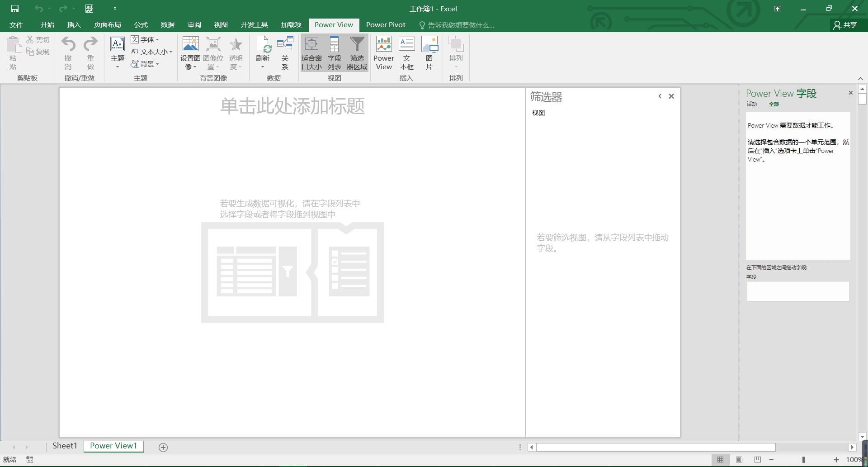Switch to the 视图 view ribbon tab
Image resolution: width=868 pixels, height=467 pixels.
(x=221, y=25)
